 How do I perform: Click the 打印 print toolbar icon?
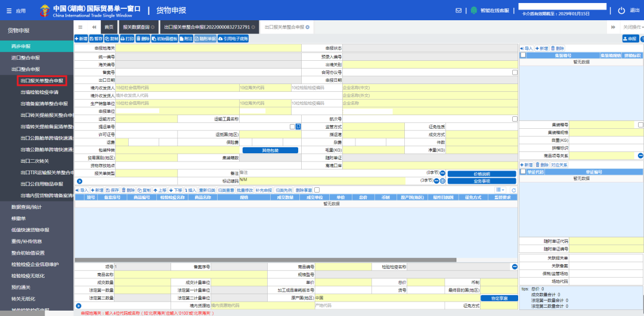pyautogui.click(x=126, y=38)
